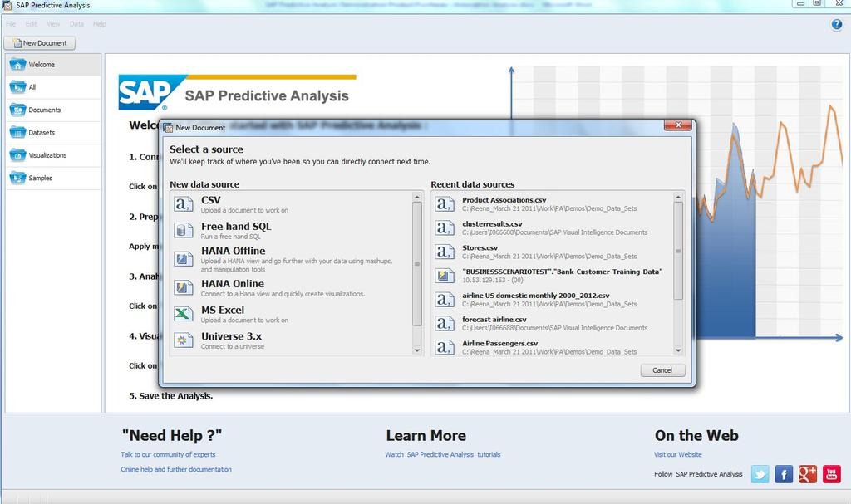Click the Universe 3.x source icon
Screen dimensions: 851x504
coord(184,340)
